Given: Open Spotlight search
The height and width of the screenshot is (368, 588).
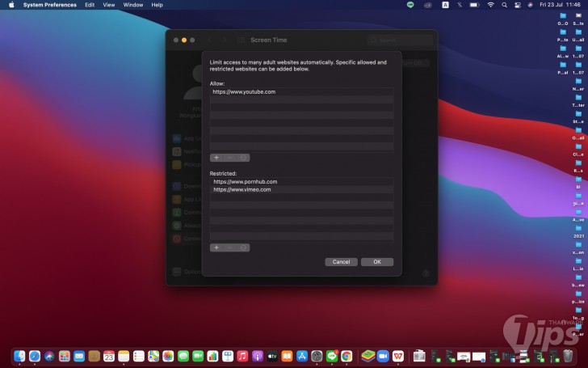Looking at the screenshot, I should 504,5.
